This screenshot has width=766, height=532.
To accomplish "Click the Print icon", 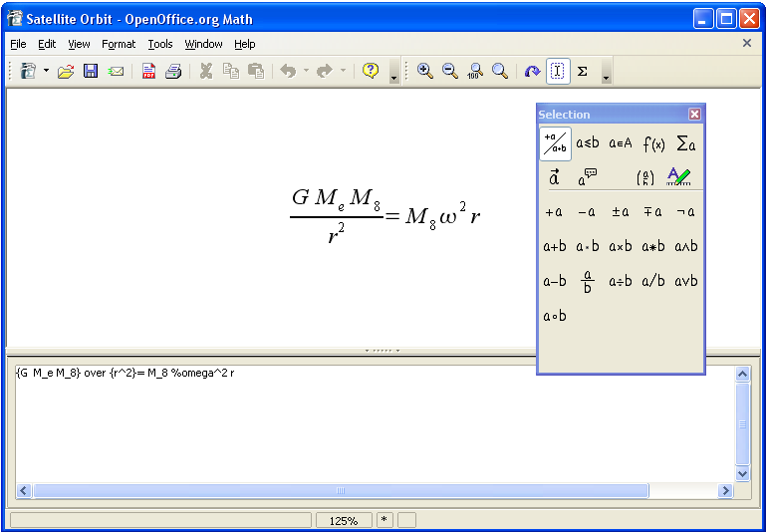I will pos(173,72).
